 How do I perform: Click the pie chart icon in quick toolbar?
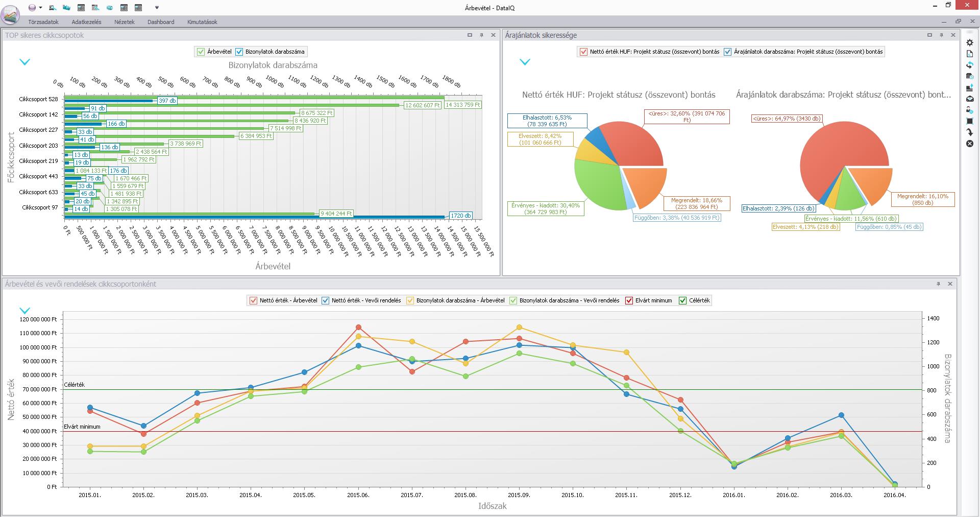(109, 8)
